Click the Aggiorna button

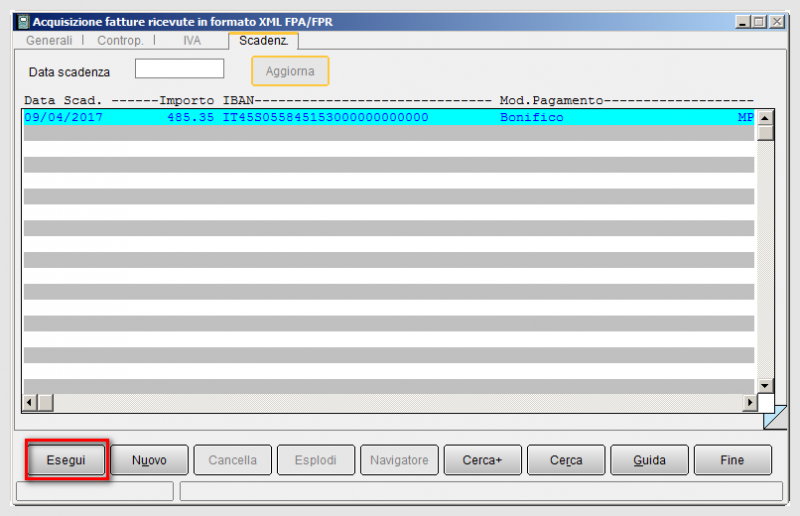(x=290, y=71)
